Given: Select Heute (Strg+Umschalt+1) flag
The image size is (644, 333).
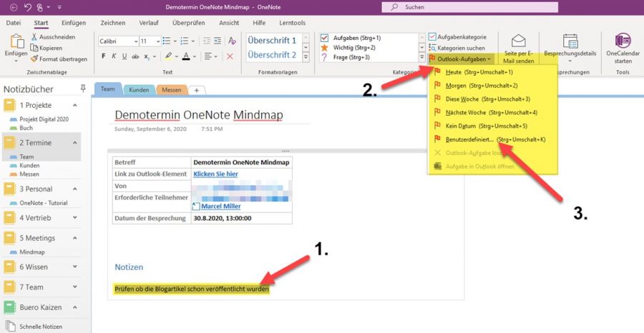Looking at the screenshot, I should coord(492,73).
